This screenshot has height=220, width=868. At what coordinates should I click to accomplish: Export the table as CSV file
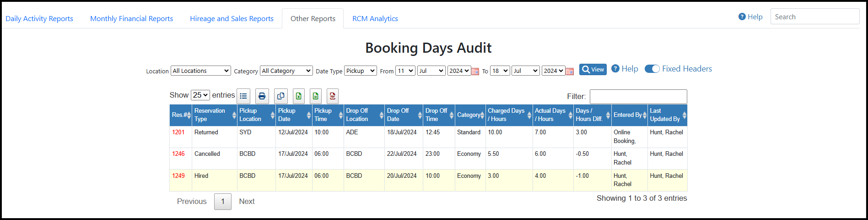click(315, 96)
